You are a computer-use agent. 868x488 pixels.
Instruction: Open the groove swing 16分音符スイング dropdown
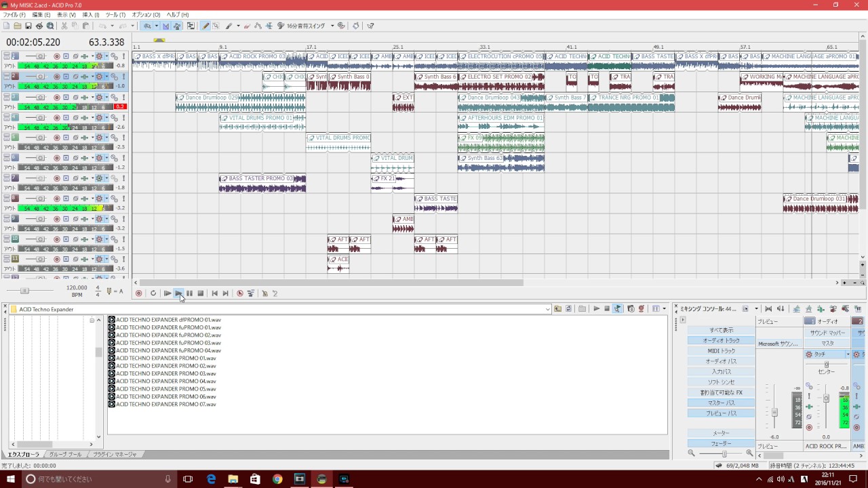coord(332,26)
